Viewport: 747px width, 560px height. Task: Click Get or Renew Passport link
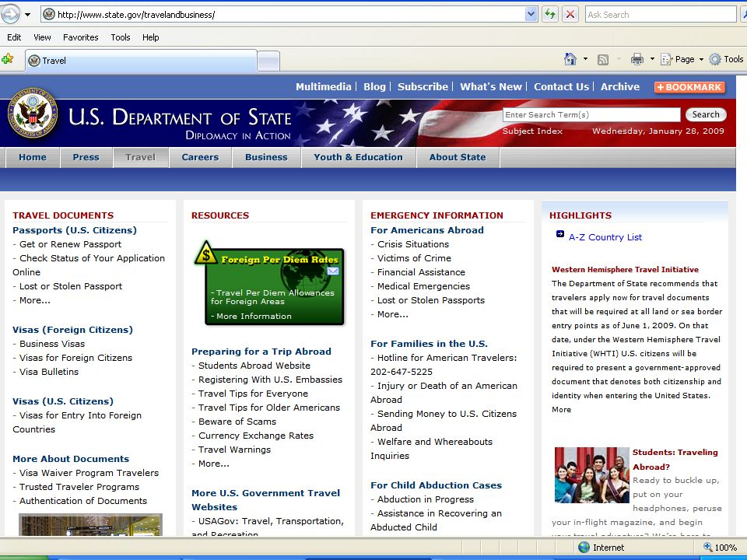71,244
